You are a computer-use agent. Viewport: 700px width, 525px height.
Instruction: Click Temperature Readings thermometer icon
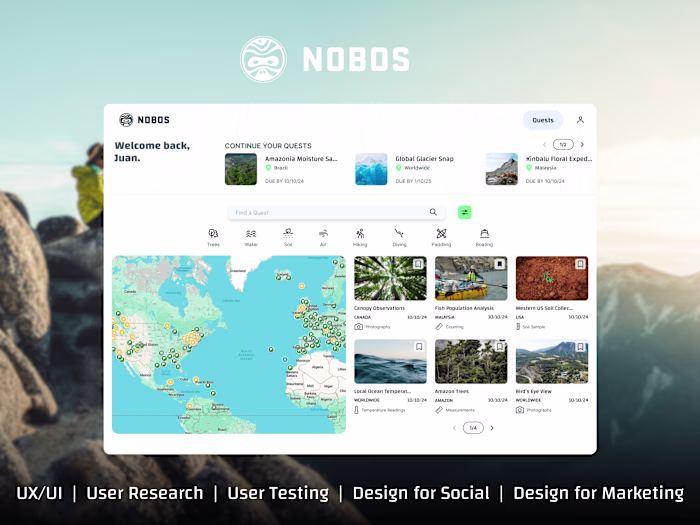click(x=356, y=410)
